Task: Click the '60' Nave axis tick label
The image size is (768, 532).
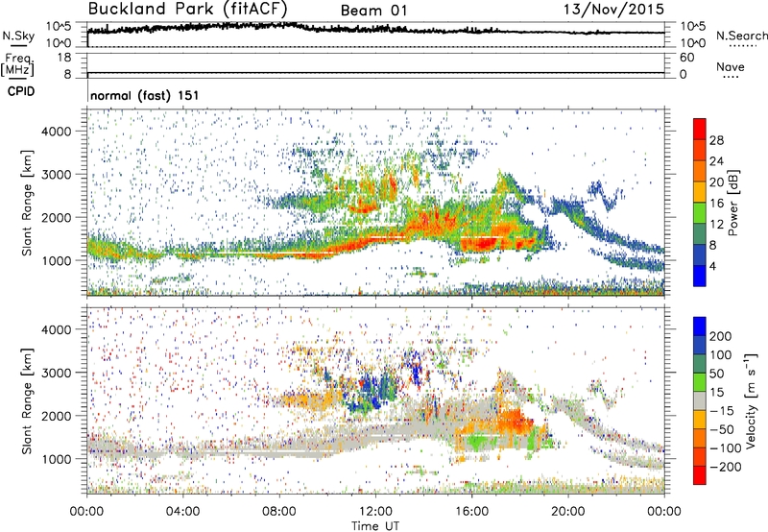Action: tap(686, 58)
